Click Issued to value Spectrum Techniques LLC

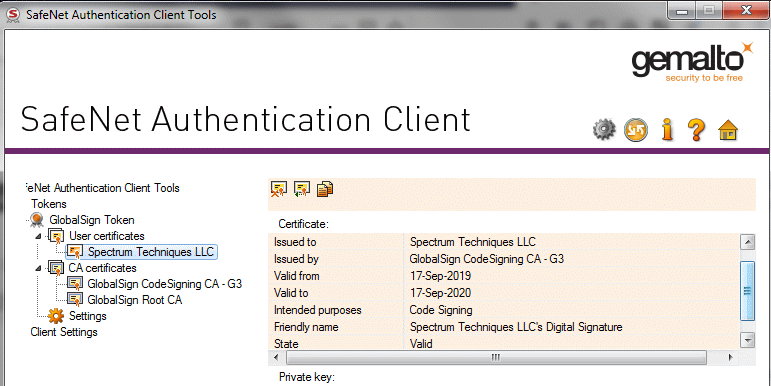pyautogui.click(x=473, y=242)
